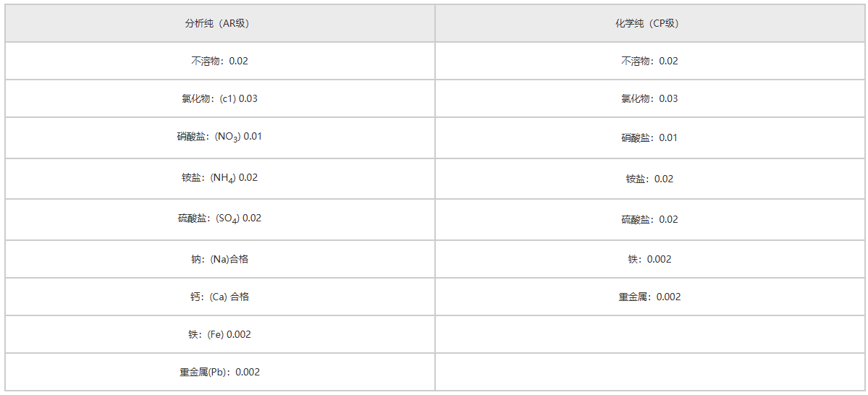The image size is (868, 395).
Task: Click the cell 重金属(Pb)：0.002
Action: click(220, 372)
